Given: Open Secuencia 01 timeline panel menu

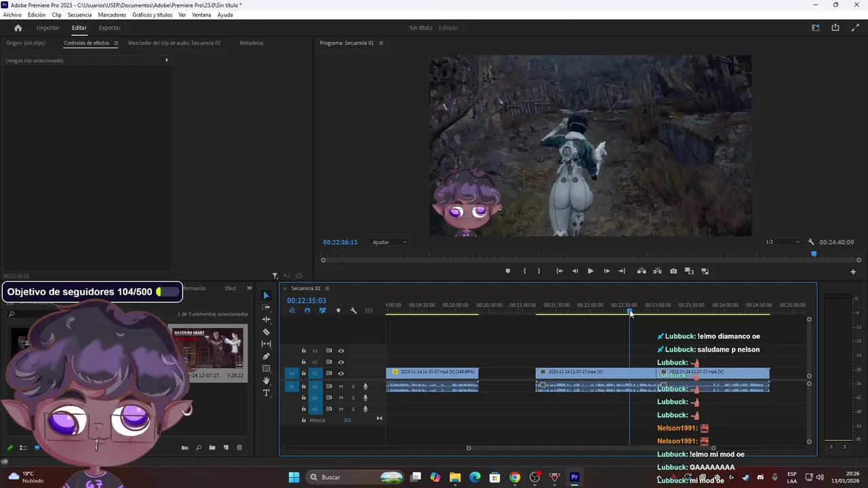Looking at the screenshot, I should coord(327,289).
